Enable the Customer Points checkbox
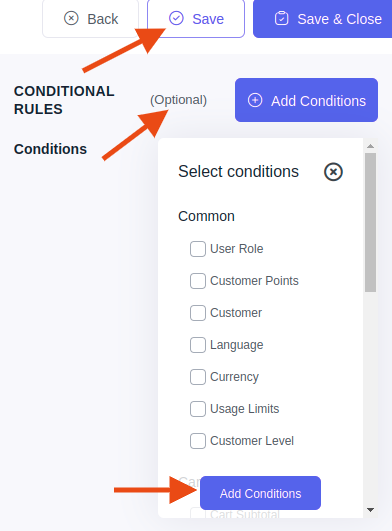Image resolution: width=392 pixels, height=531 pixels. (x=198, y=281)
